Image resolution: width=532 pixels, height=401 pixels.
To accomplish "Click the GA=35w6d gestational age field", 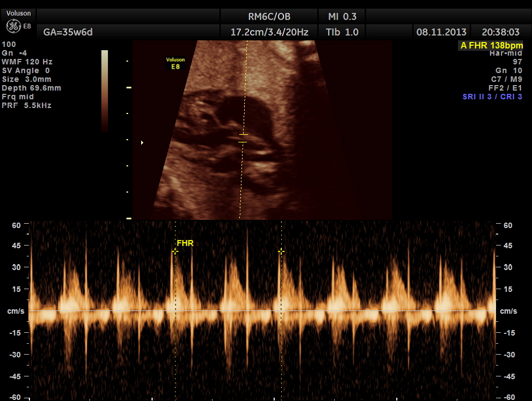I will point(68,32).
